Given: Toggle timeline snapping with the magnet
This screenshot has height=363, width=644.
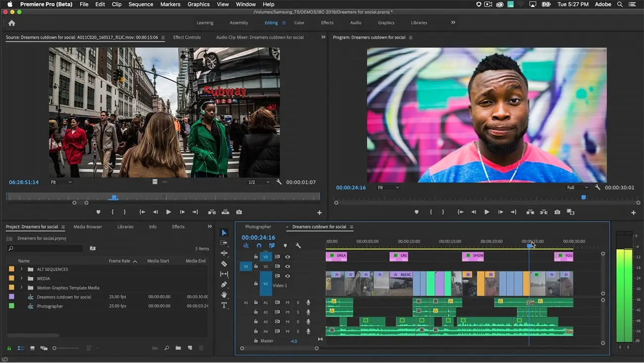Looking at the screenshot, I should click(x=258, y=245).
